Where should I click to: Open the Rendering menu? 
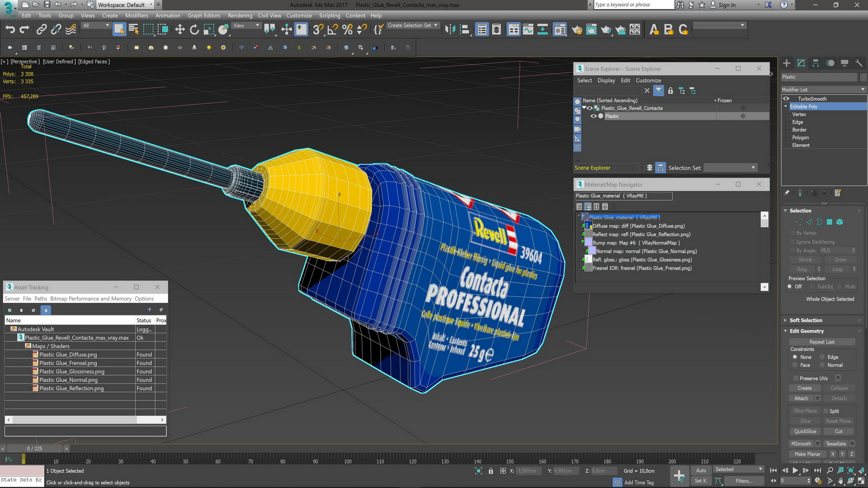[x=240, y=15]
